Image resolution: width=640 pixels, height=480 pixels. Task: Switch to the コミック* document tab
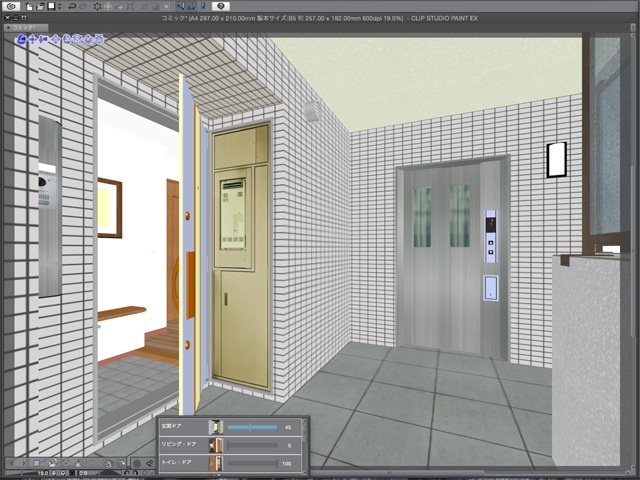(x=26, y=28)
